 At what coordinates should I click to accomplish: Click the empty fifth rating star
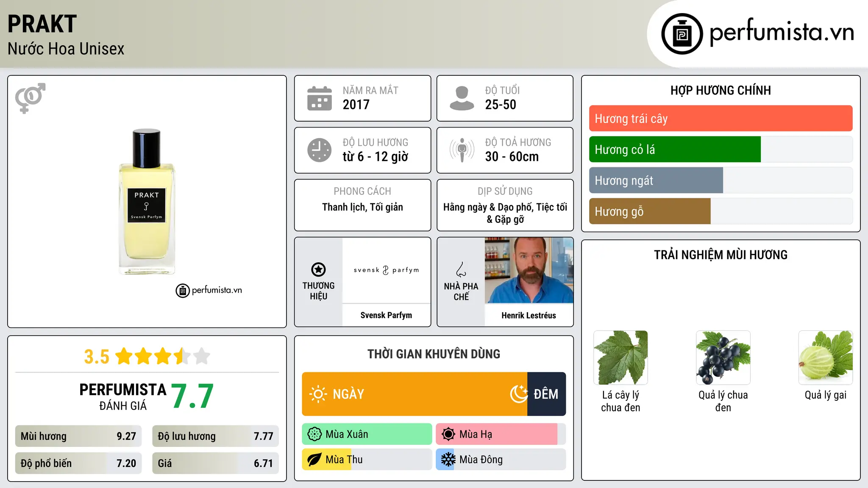pyautogui.click(x=202, y=356)
